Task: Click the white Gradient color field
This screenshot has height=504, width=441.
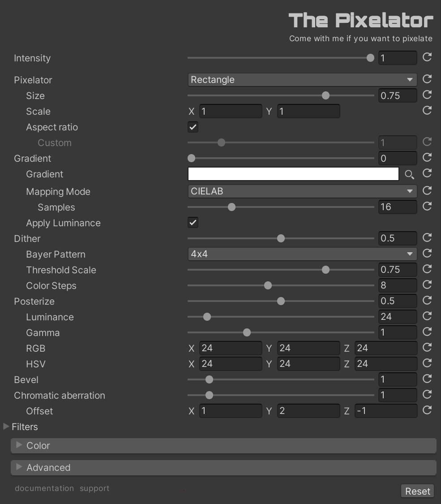Action: (x=293, y=174)
